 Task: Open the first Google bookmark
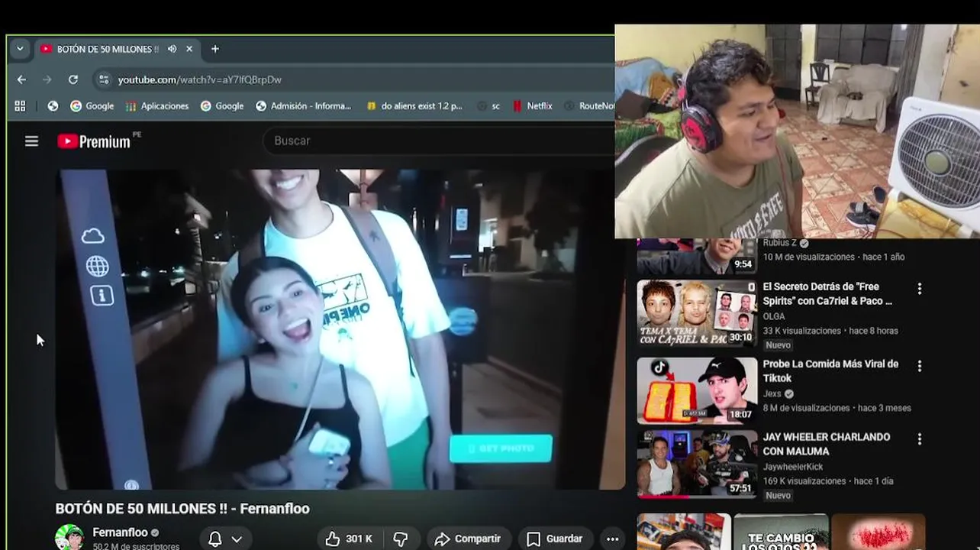92,106
